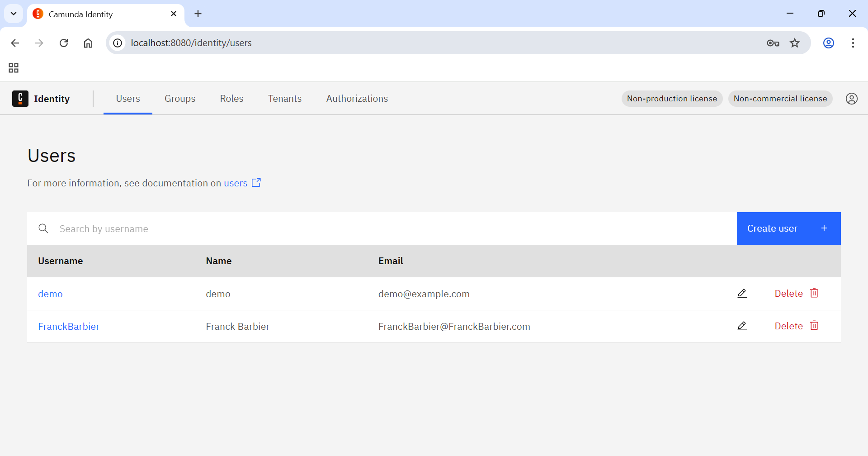Click the browser password key icon
The width and height of the screenshot is (868, 456).
click(773, 43)
